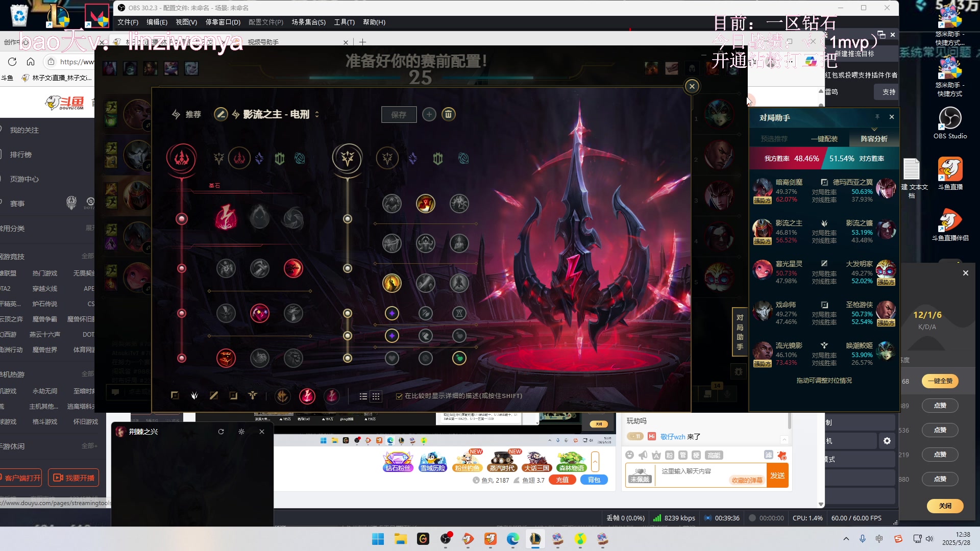980x551 pixels.
Task: Choose the Sorcery (purple) primary path icon
Action: (x=259, y=159)
